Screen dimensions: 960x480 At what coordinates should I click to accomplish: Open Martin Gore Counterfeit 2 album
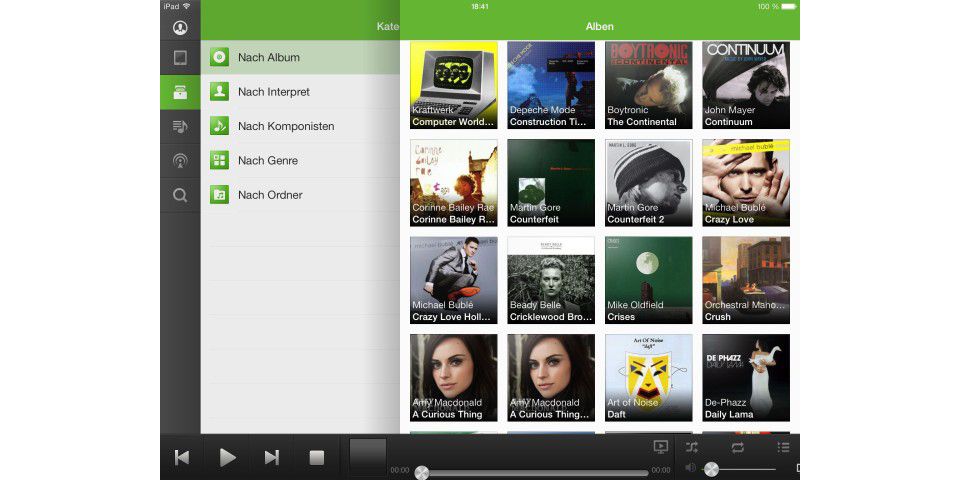[x=648, y=182]
